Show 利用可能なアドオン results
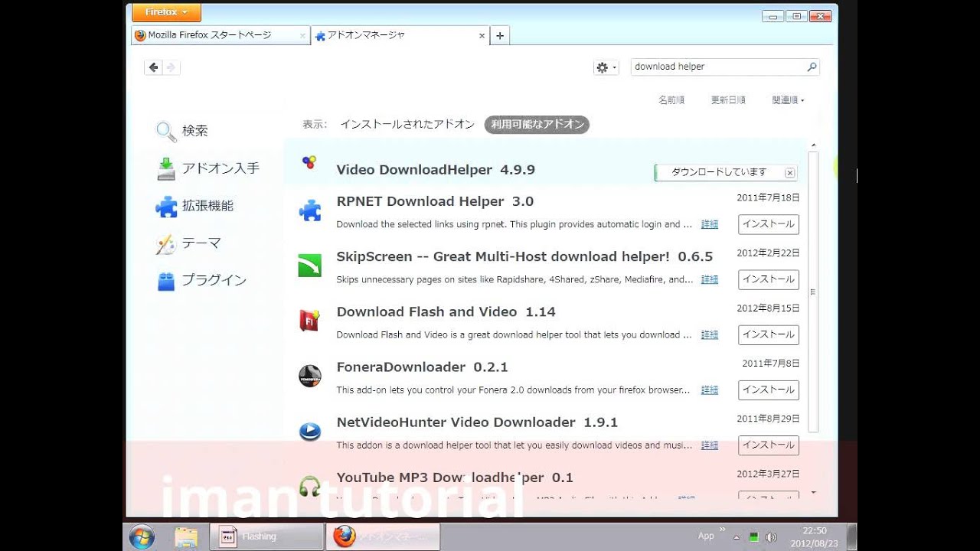980x551 pixels. pyautogui.click(x=537, y=125)
